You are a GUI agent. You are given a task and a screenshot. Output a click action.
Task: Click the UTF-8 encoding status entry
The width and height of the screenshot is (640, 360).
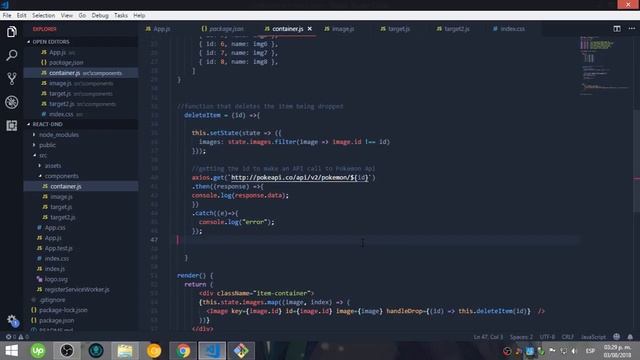tap(547, 337)
